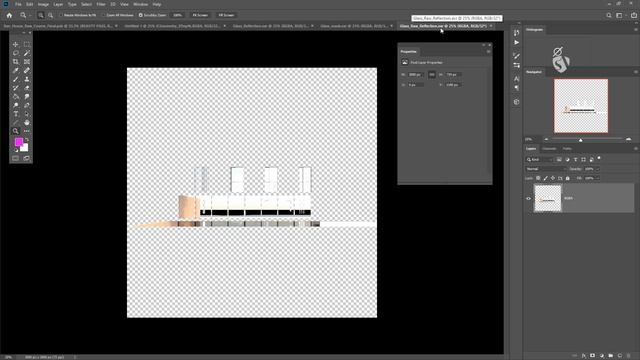Select the Crop tool
This screenshot has width=640, height=360.
[x=16, y=62]
